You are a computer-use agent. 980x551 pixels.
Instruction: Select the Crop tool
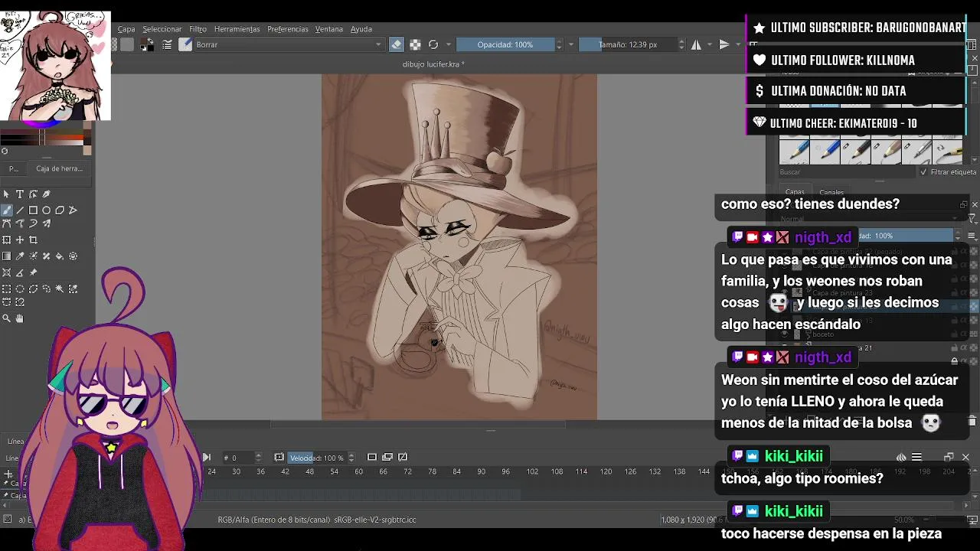pos(33,240)
